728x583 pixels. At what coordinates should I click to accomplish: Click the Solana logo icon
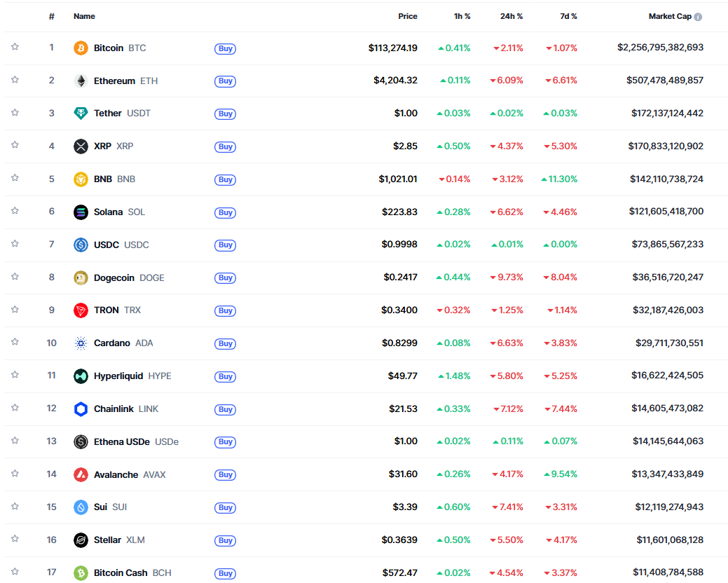(81, 212)
